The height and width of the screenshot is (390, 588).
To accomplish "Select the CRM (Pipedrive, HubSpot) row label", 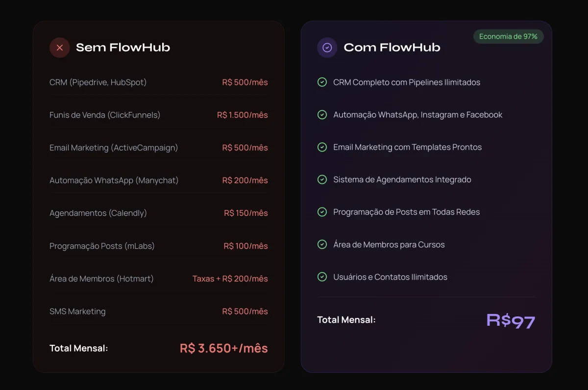I will tap(98, 82).
